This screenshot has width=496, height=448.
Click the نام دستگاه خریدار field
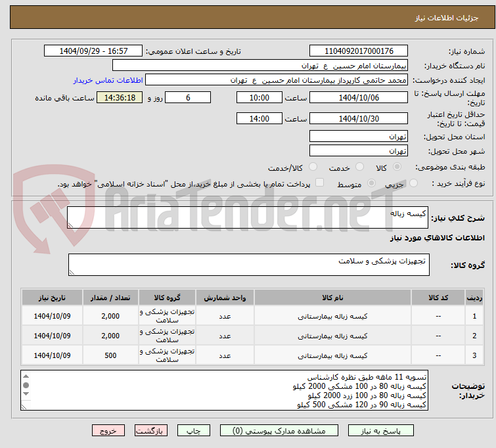(x=260, y=66)
